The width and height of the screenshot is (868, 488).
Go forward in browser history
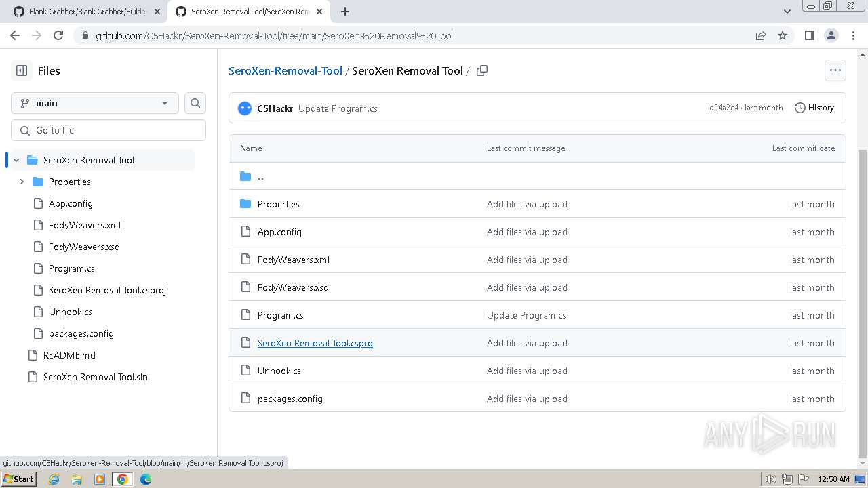tap(37, 35)
